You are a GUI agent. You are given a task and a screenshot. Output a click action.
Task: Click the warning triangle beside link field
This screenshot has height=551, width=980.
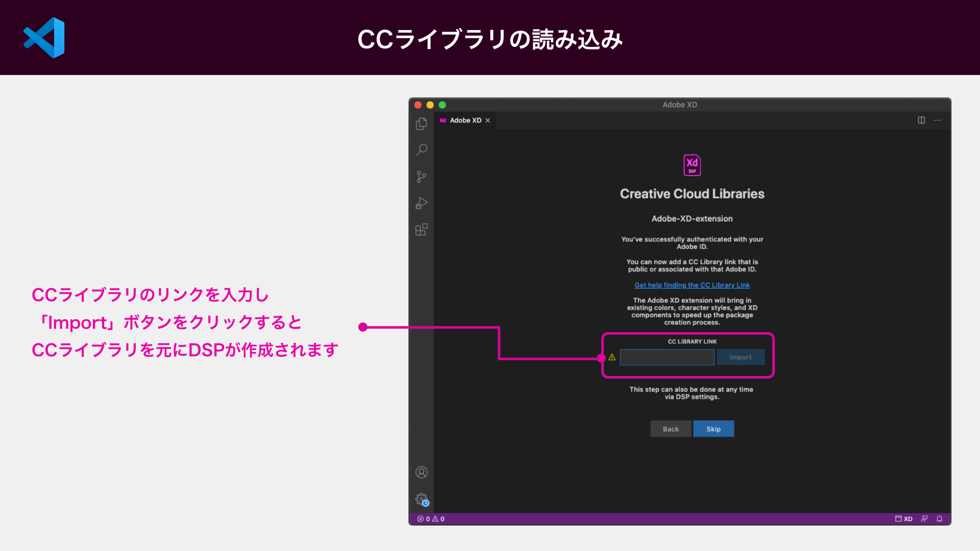[612, 357]
